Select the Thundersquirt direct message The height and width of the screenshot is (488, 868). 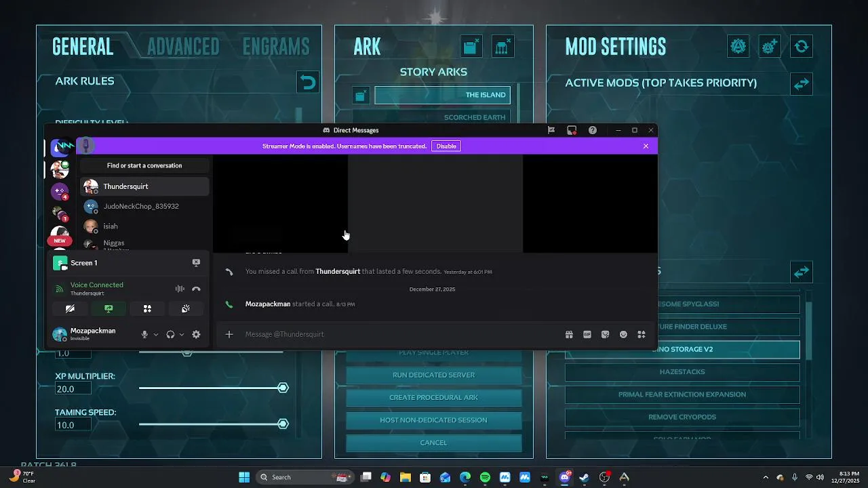(x=144, y=186)
